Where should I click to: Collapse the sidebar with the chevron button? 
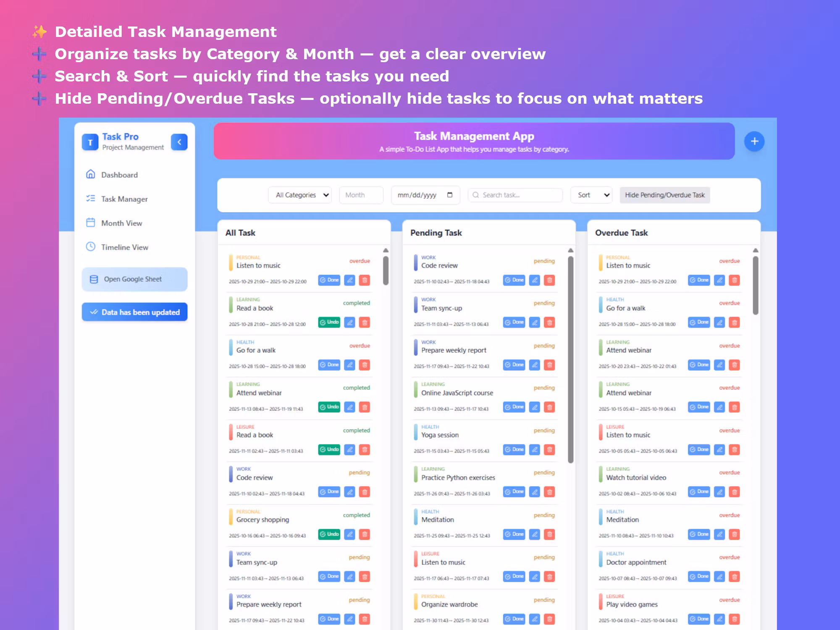point(179,142)
